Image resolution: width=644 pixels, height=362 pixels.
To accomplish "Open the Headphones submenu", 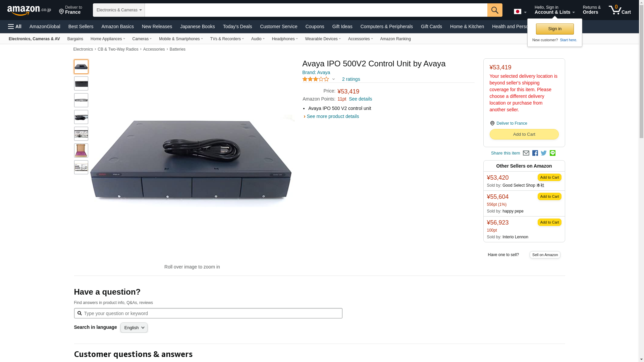I will 285,39.
